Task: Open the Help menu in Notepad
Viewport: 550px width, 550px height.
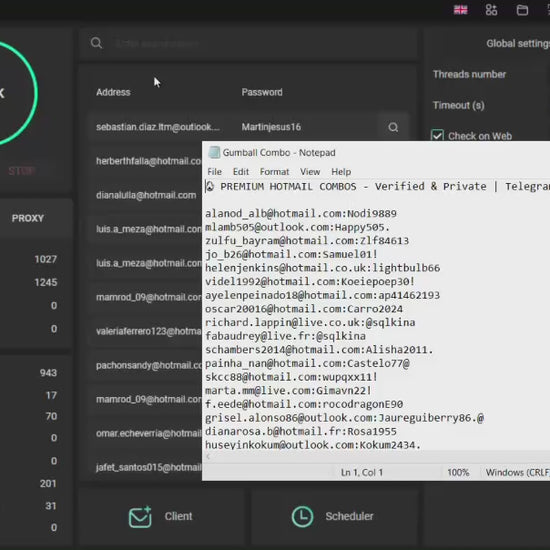Action: [x=341, y=172]
